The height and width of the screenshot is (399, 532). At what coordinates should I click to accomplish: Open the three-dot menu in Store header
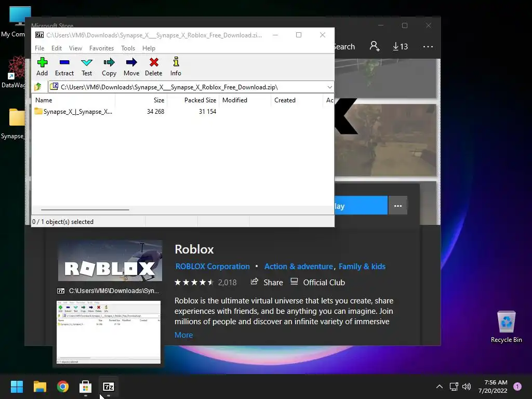(x=428, y=46)
